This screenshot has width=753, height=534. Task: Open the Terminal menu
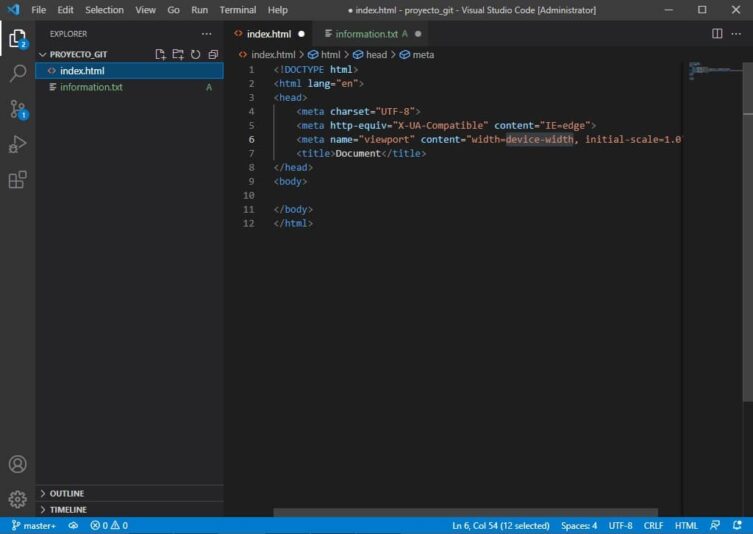(x=237, y=10)
